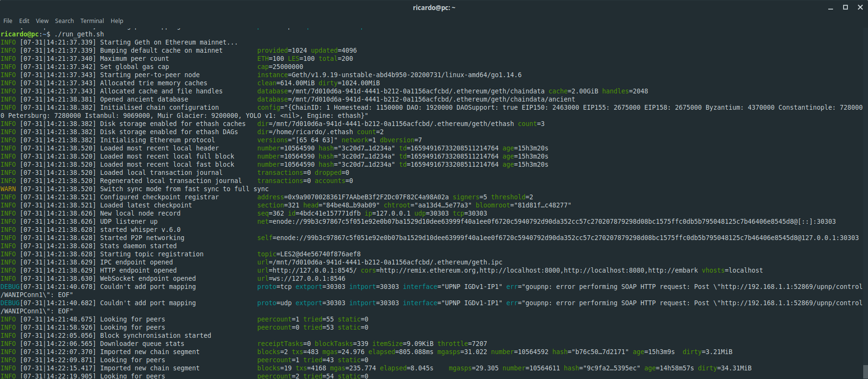Click first DEBUG 'Couldn't add port mapping' tcp line
The image size is (868, 379).
148,287
